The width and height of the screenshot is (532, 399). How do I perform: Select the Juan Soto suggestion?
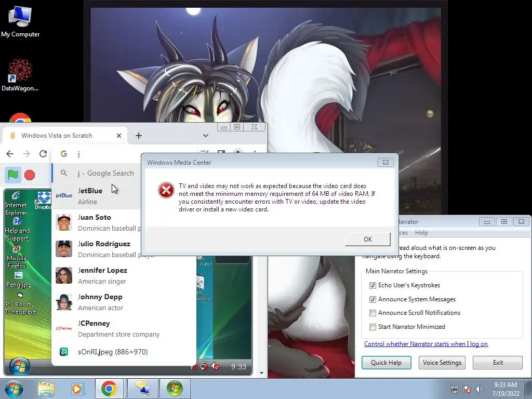point(97,222)
